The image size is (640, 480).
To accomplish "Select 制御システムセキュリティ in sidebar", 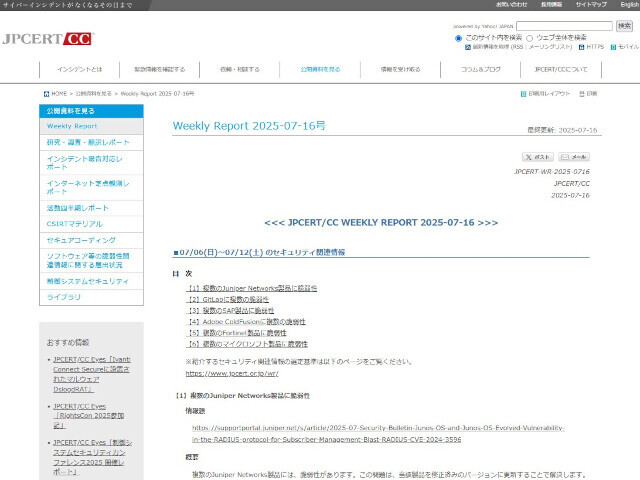I will [x=91, y=281].
